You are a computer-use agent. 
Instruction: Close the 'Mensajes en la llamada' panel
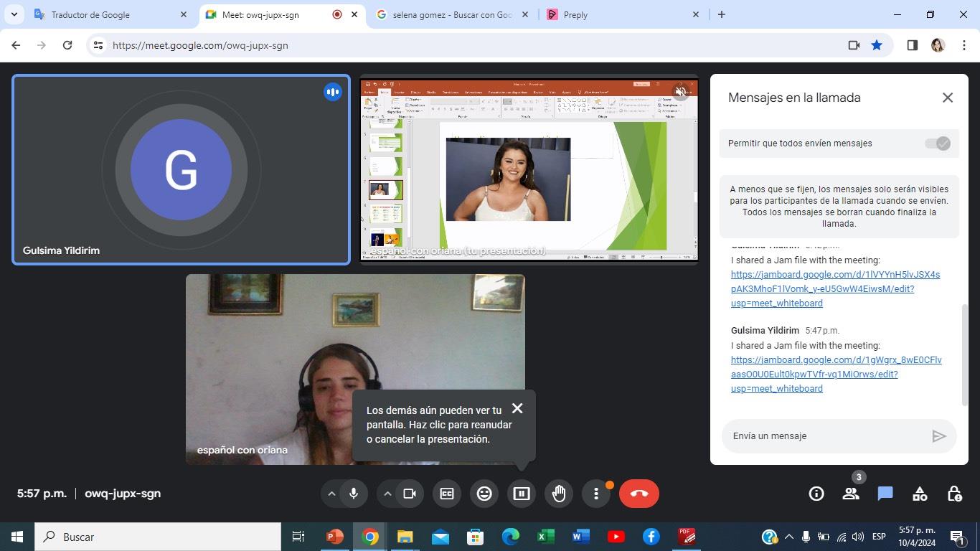coord(947,98)
